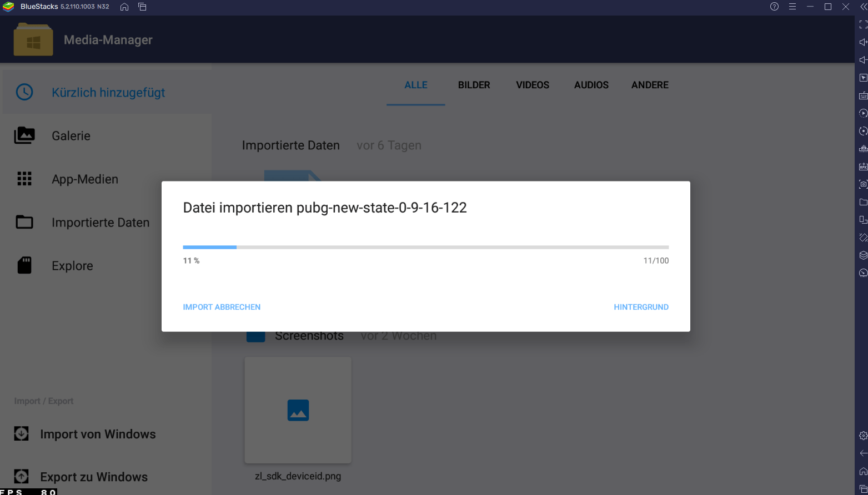868x495 pixels.
Task: Open the BlueStacks home screen from title bar
Action: click(x=124, y=7)
